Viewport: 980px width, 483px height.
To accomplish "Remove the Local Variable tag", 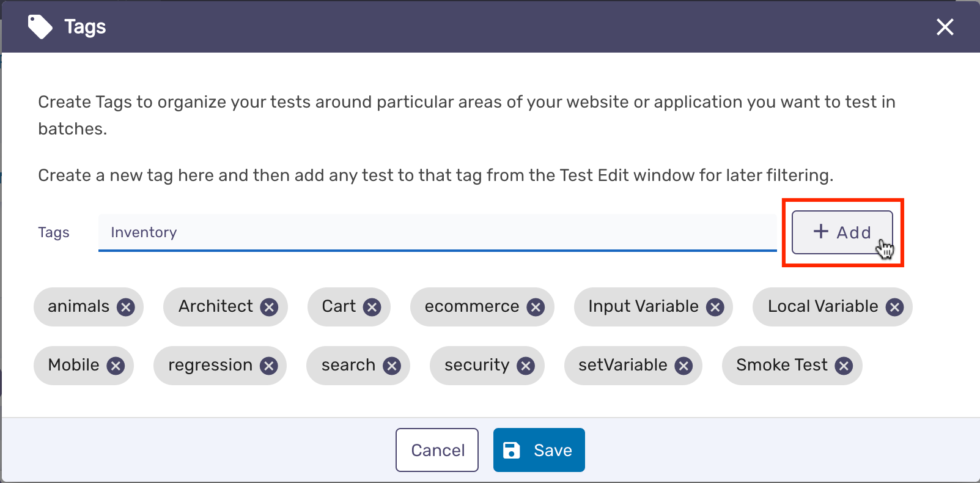I will [894, 307].
